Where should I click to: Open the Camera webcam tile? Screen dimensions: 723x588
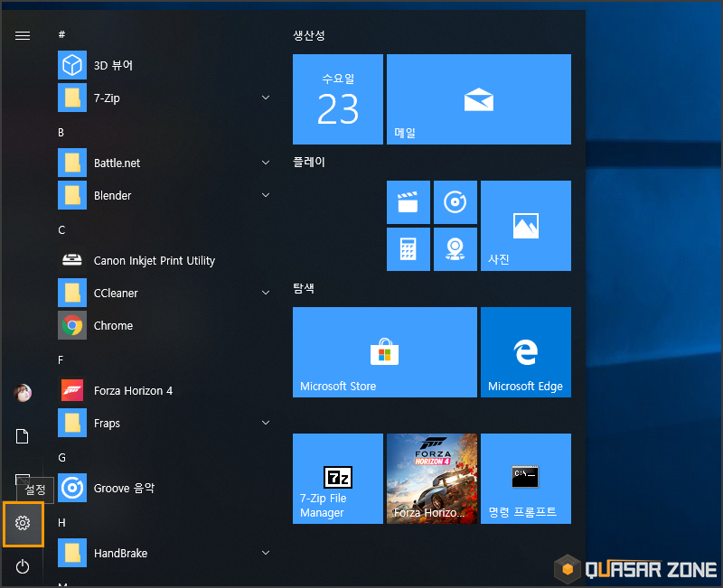coord(455,249)
